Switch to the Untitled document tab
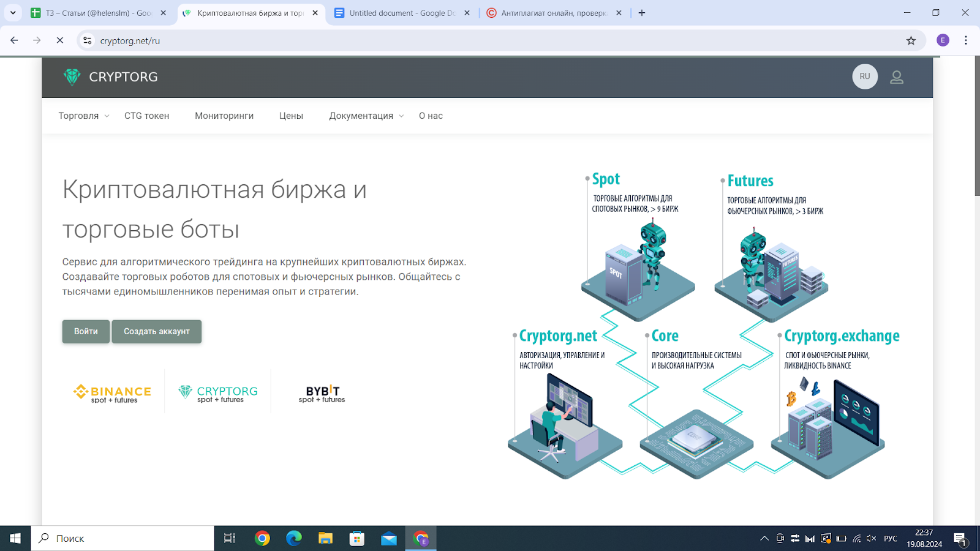The width and height of the screenshot is (980, 551). 402,13
